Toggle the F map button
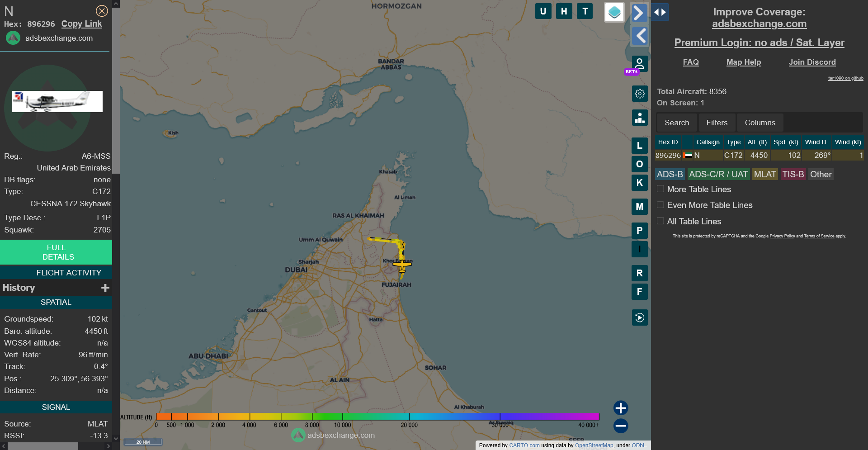This screenshot has width=868, height=450. pyautogui.click(x=639, y=292)
